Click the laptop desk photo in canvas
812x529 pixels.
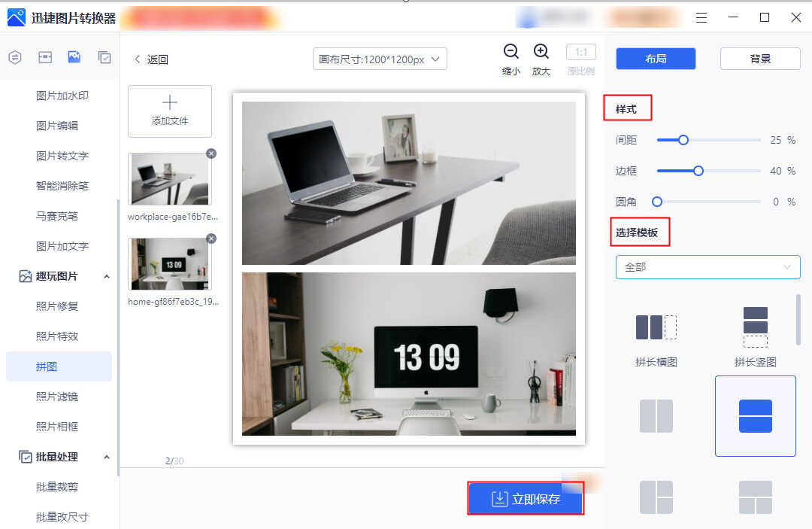coord(408,183)
